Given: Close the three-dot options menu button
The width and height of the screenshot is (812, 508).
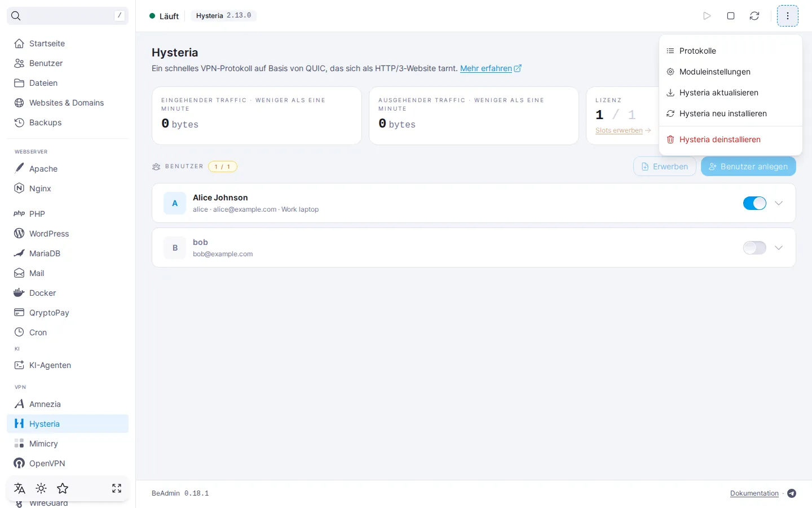Looking at the screenshot, I should coord(788,16).
